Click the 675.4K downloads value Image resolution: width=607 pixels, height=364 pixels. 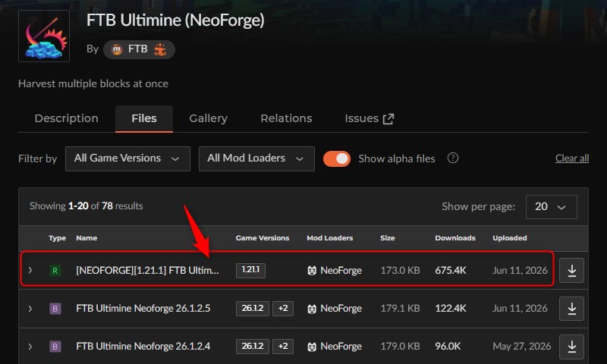tap(451, 270)
